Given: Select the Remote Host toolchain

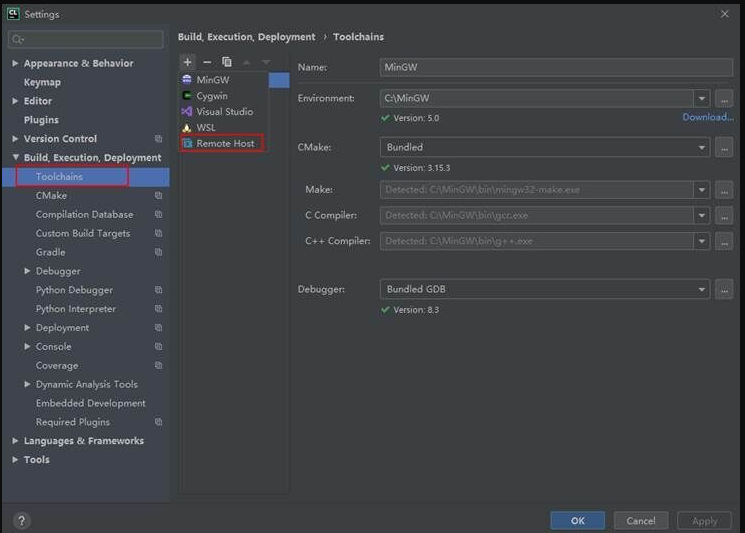Looking at the screenshot, I should 224,143.
